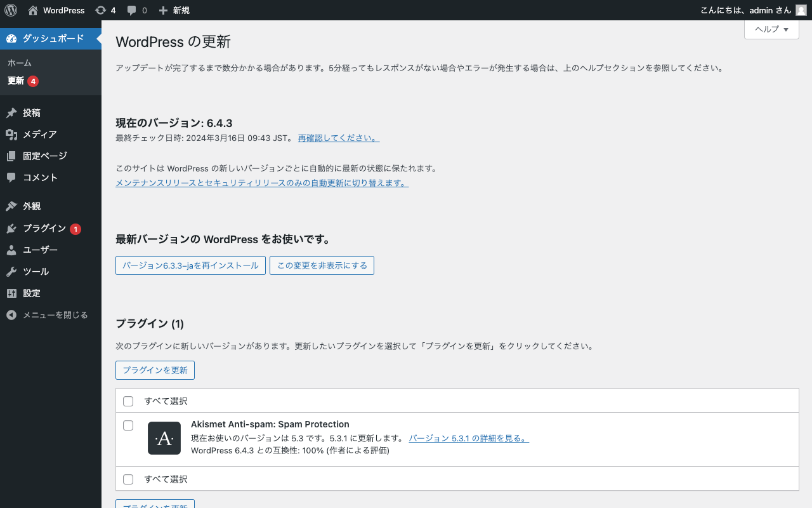
Task: Click 新規 in the admin bar
Action: [x=181, y=10]
